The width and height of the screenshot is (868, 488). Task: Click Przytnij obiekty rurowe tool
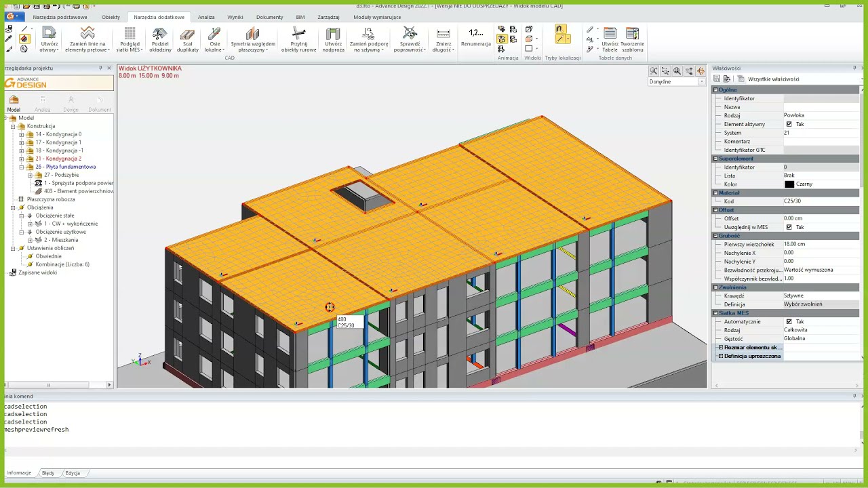point(298,39)
